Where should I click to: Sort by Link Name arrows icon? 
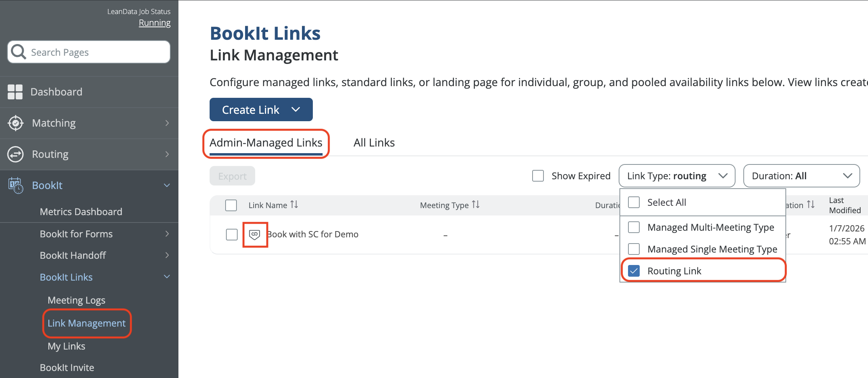tap(294, 205)
